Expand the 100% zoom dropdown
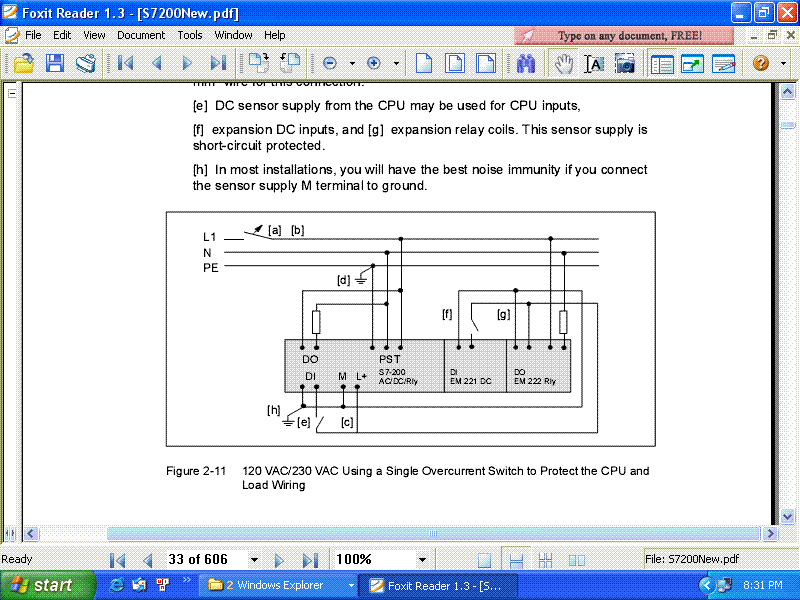The image size is (800, 600). [422, 560]
